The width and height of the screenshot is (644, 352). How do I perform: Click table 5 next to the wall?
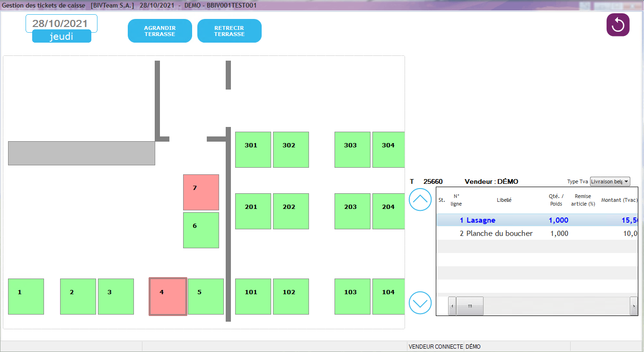pyautogui.click(x=206, y=297)
